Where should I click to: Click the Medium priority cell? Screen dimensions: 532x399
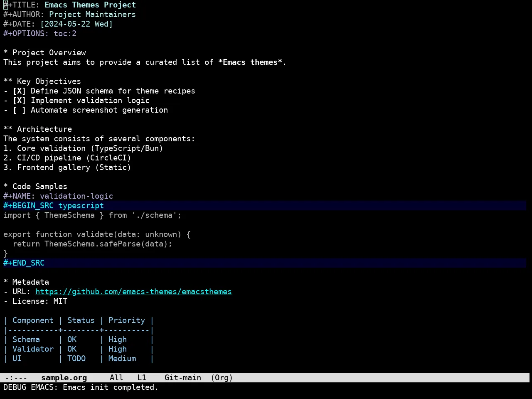click(122, 359)
